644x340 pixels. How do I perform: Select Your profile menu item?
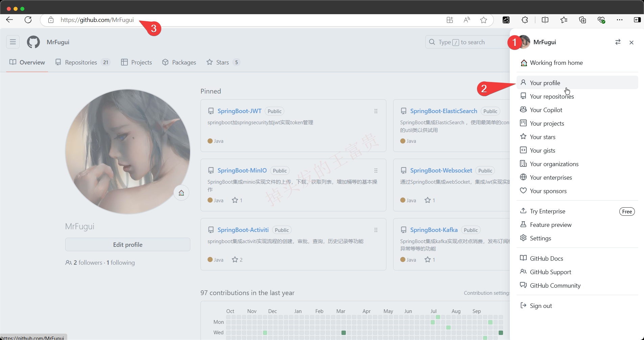(577, 83)
